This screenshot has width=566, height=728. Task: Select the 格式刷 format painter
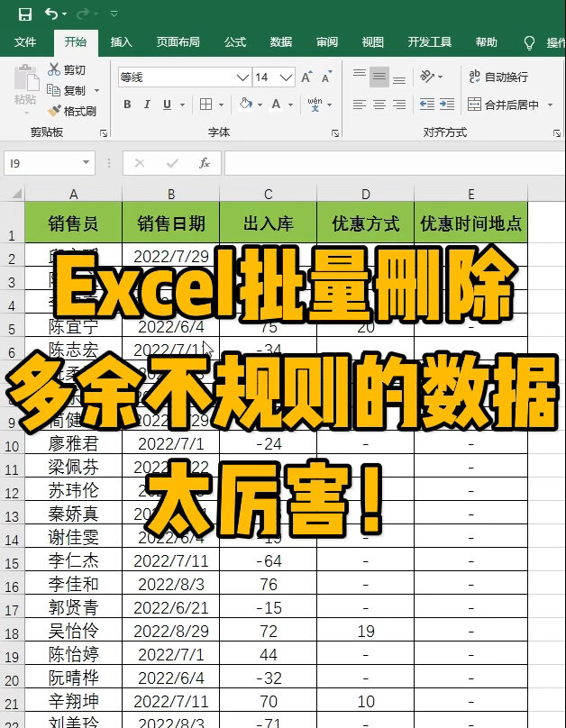click(72, 111)
